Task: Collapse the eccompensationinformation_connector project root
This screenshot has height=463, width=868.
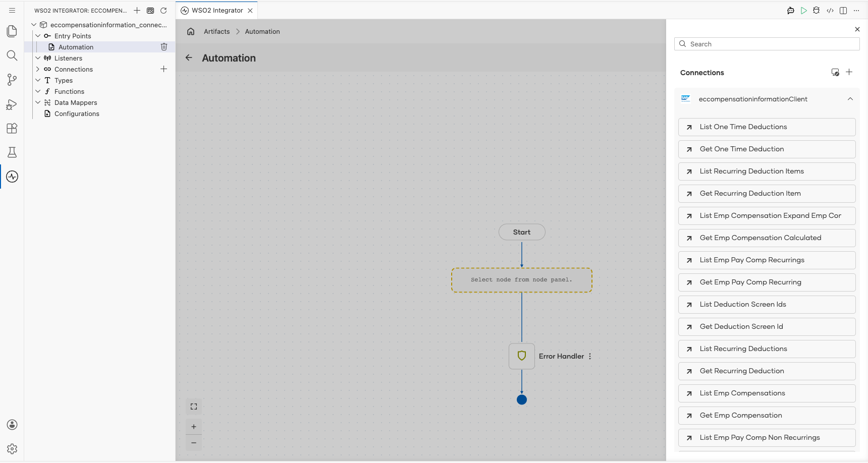Action: [x=34, y=25]
